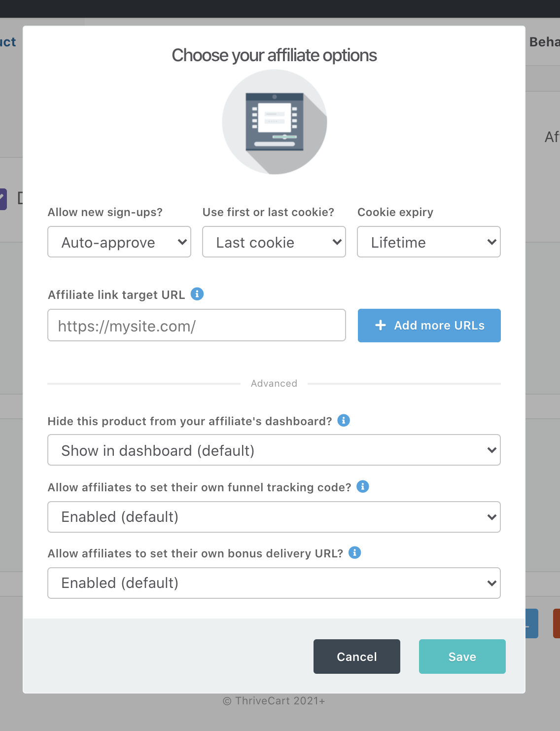Viewport: 560px width, 731px height.
Task: Click info icon beside bonus delivery URL question
Action: [x=355, y=552]
